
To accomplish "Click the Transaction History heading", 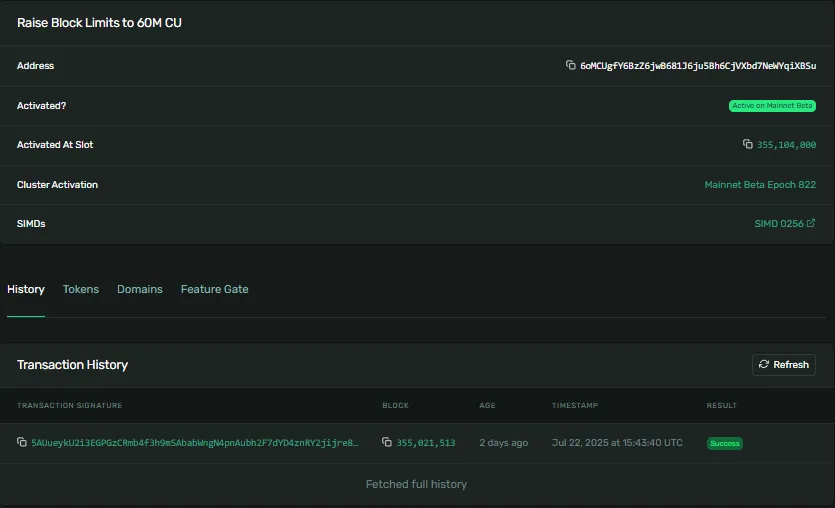I will click(72, 365).
